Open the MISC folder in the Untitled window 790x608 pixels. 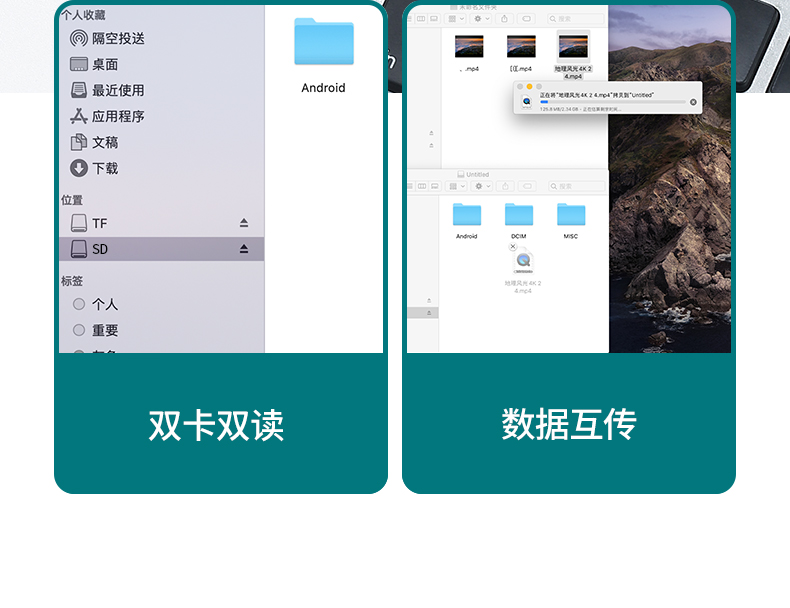click(570, 215)
